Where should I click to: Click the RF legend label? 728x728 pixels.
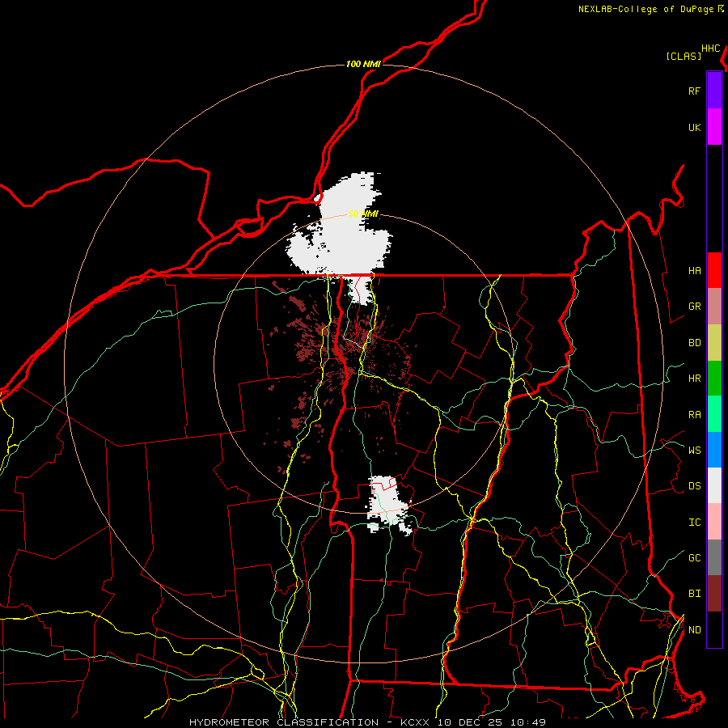point(694,91)
